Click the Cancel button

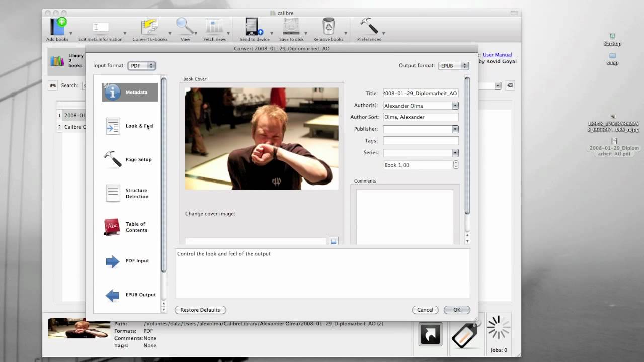[425, 310]
